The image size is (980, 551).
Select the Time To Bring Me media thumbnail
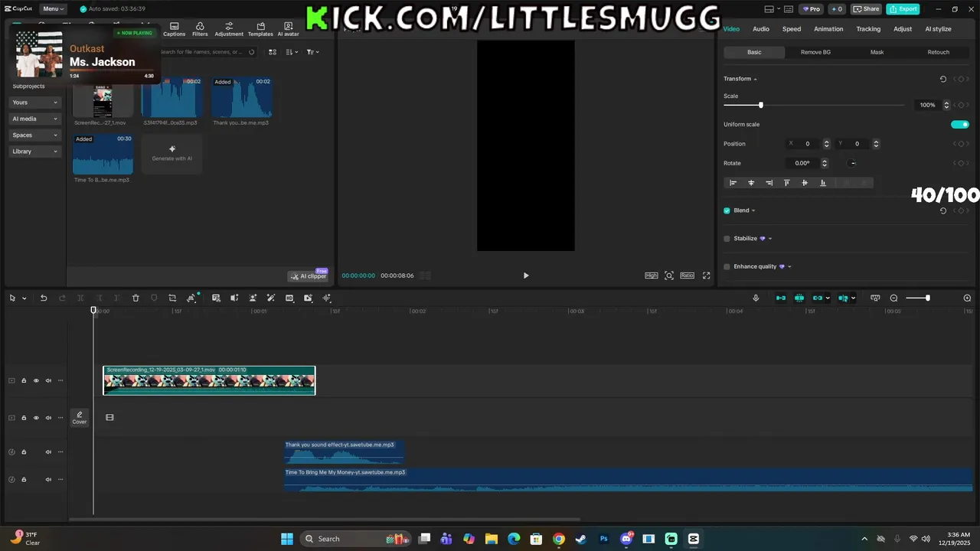click(x=103, y=154)
